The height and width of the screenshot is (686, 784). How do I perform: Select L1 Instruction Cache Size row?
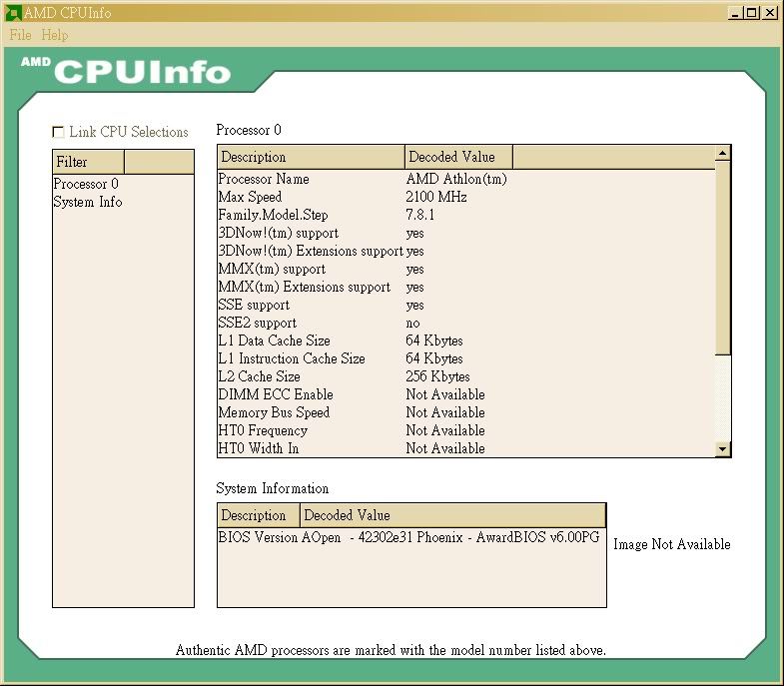(x=466, y=359)
